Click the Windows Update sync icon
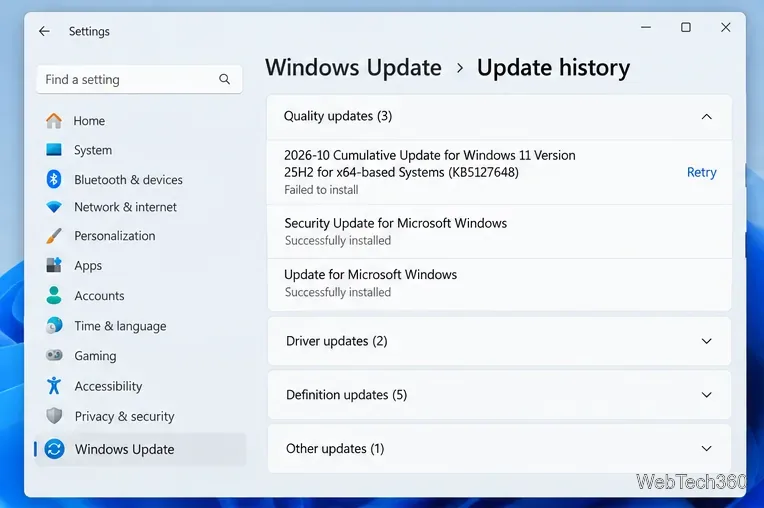The height and width of the screenshot is (508, 764). point(54,449)
